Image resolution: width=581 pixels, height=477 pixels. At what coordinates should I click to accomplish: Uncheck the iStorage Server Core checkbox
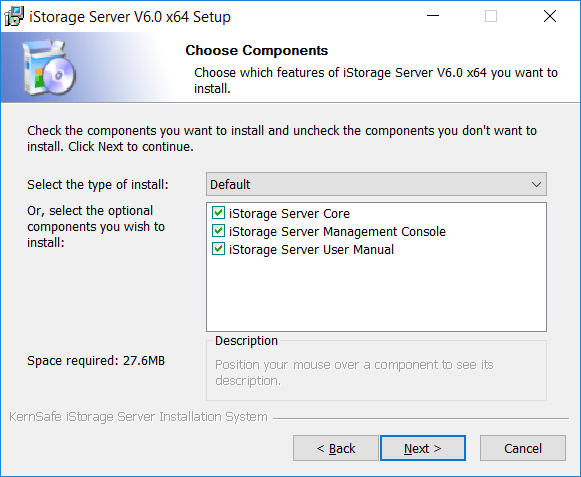pos(218,213)
